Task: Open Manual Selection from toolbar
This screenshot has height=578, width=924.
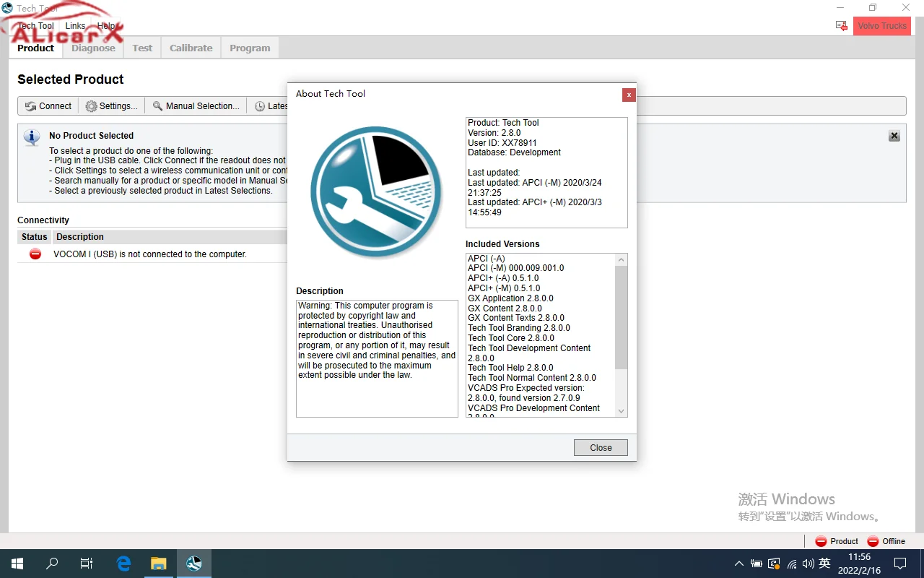Action: click(x=196, y=106)
